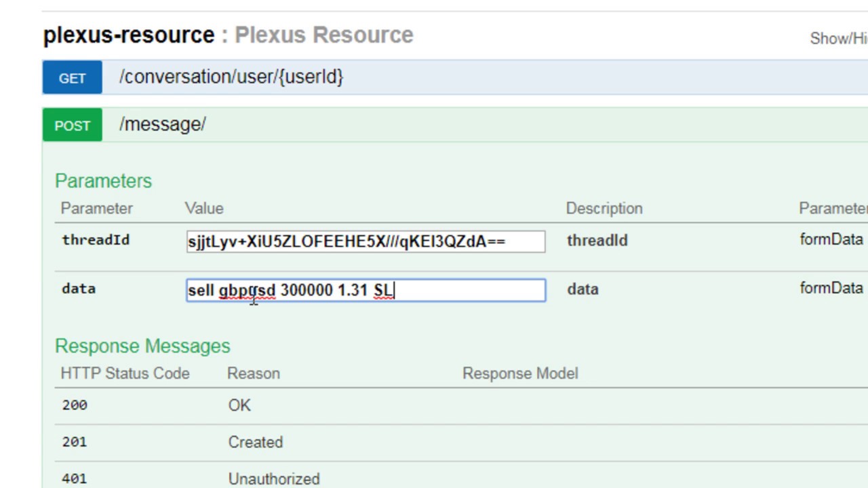Click the threadId value input field
This screenshot has width=868, height=488.
366,242
